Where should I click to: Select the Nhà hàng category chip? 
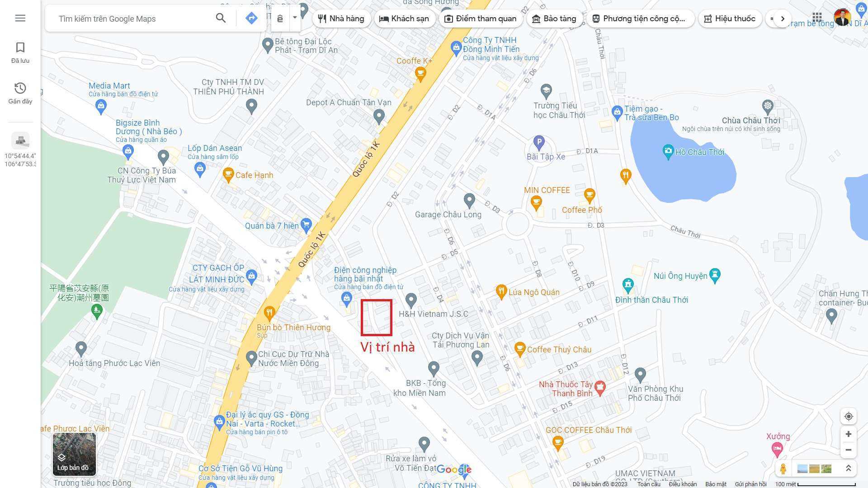pos(341,19)
